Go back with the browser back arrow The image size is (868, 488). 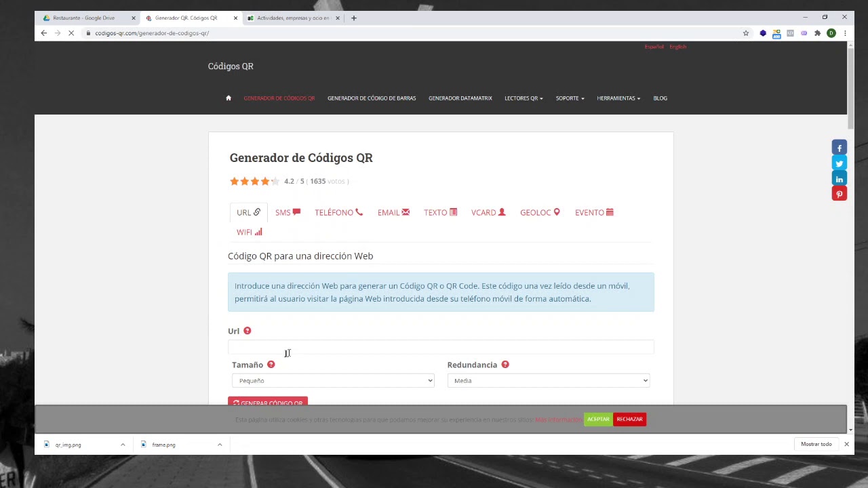pos(44,33)
